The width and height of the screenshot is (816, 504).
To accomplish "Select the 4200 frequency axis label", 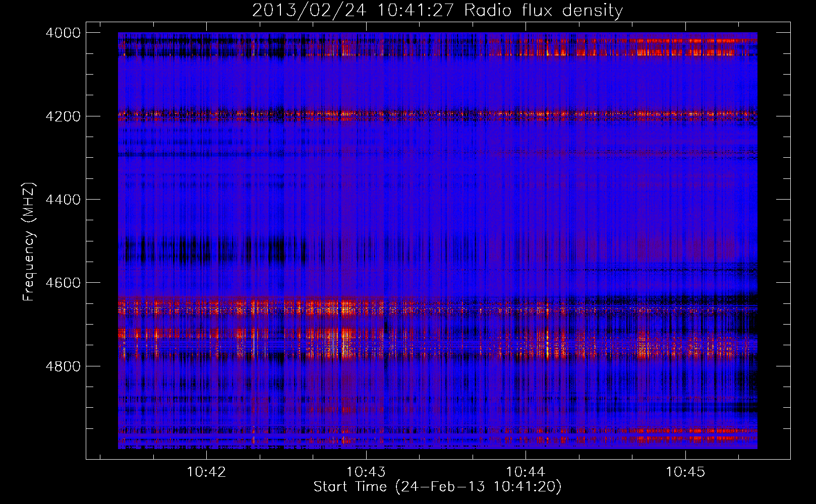I will click(63, 116).
